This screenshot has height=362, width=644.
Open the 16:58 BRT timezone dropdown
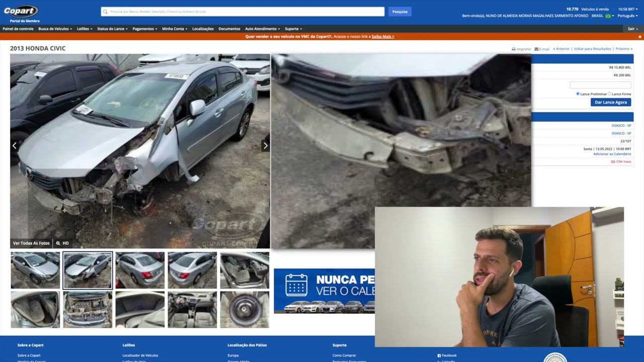(628, 9)
